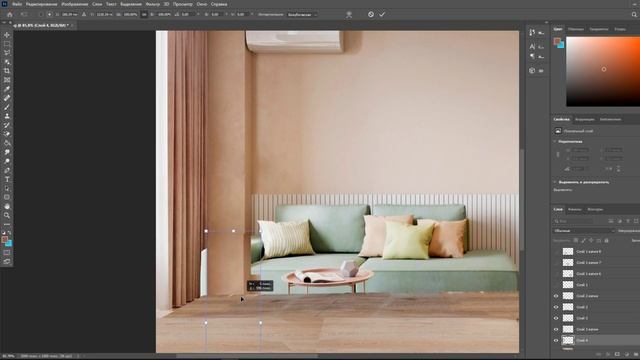Select the Pen tool
This screenshot has width=640, height=360.
pyautogui.click(x=7, y=170)
